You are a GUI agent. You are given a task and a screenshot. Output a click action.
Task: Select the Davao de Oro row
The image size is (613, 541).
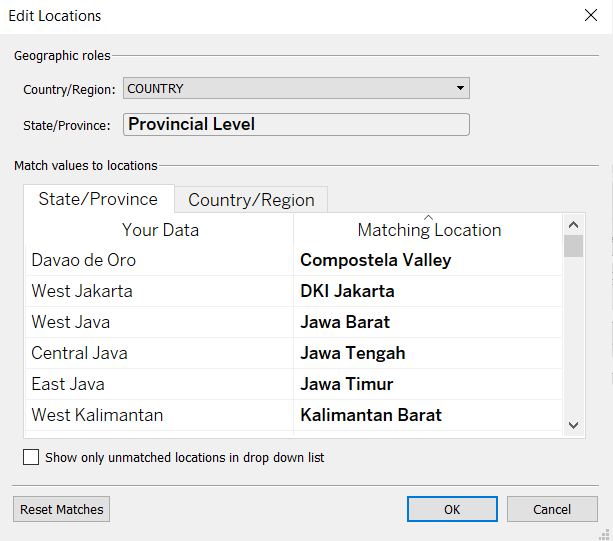84,260
